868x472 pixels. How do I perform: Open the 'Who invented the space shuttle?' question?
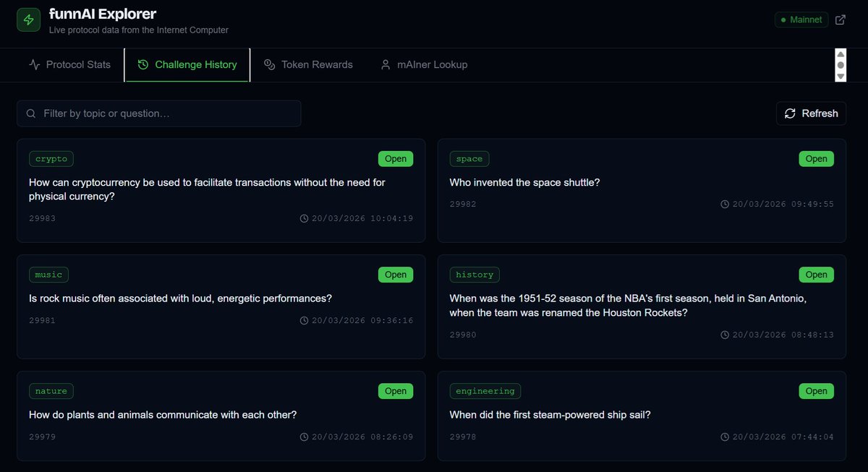tap(524, 183)
